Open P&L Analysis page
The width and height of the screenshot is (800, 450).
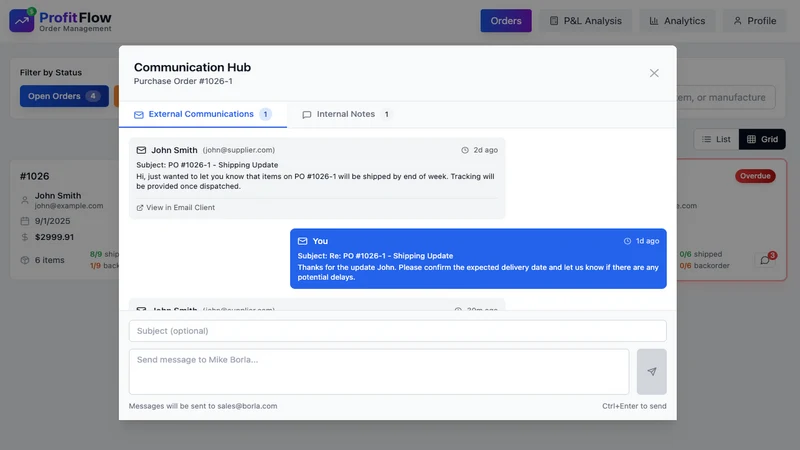click(586, 21)
